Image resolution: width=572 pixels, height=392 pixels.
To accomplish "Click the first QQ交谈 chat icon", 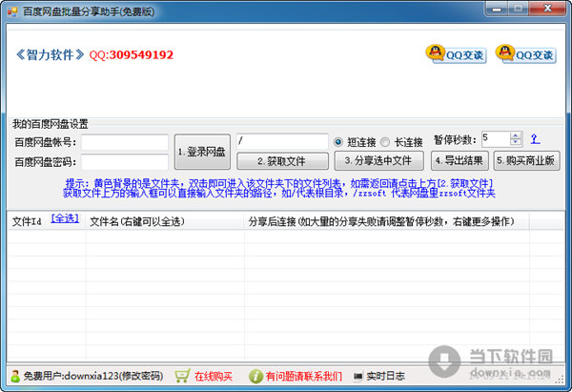I will (x=456, y=54).
